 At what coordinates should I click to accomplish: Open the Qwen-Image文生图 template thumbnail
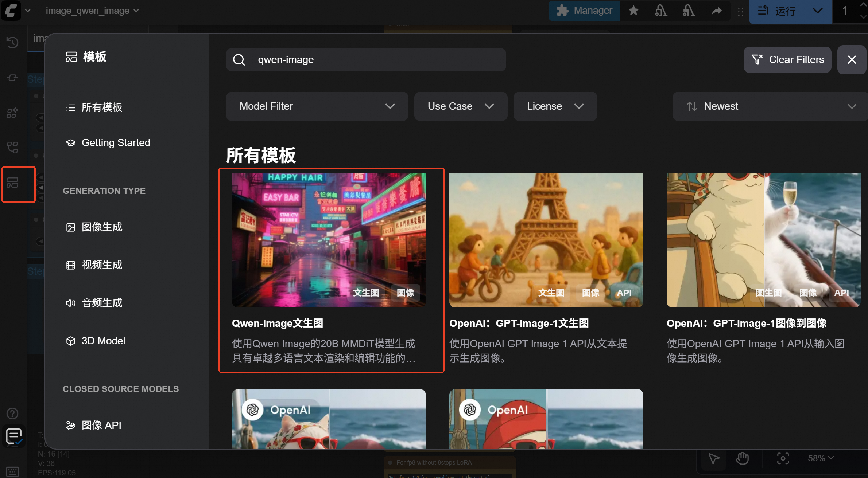pos(329,240)
